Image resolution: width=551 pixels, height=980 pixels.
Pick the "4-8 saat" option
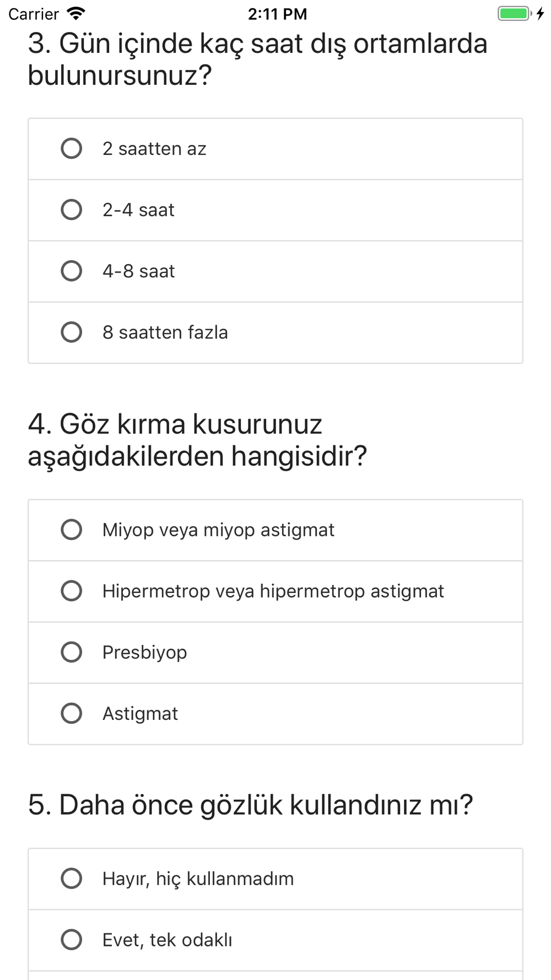tap(71, 271)
